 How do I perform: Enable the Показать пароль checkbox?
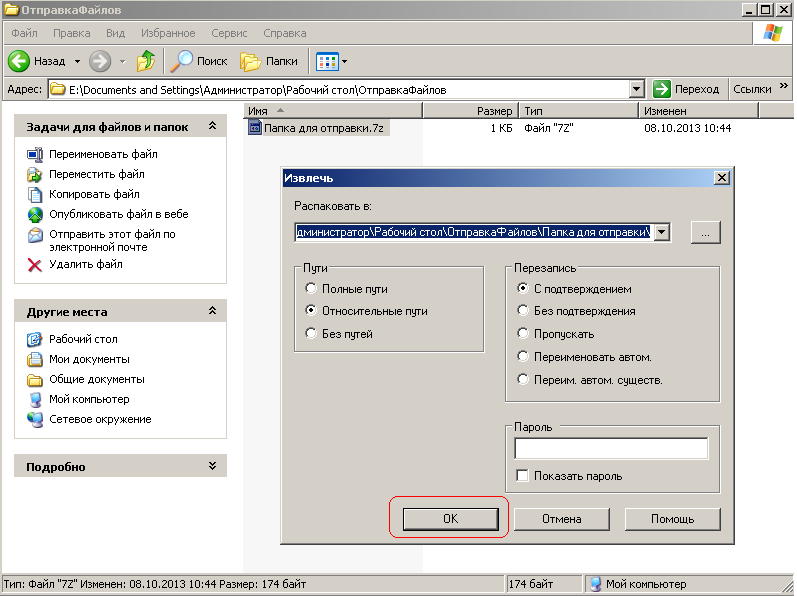pyautogui.click(x=522, y=476)
